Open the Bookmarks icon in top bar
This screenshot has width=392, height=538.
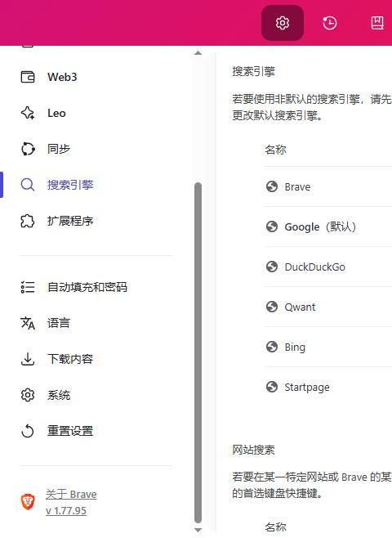377,23
